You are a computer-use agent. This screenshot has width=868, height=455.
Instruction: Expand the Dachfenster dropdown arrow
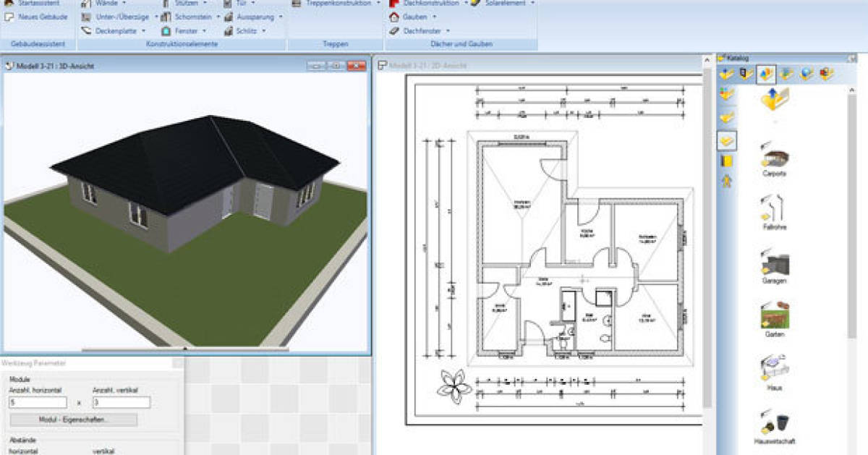(x=448, y=31)
